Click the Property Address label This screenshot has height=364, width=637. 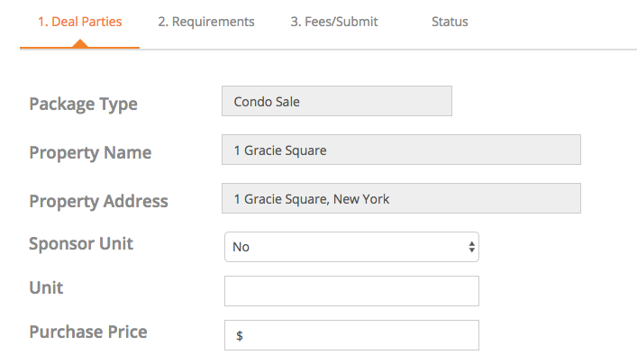tap(98, 201)
